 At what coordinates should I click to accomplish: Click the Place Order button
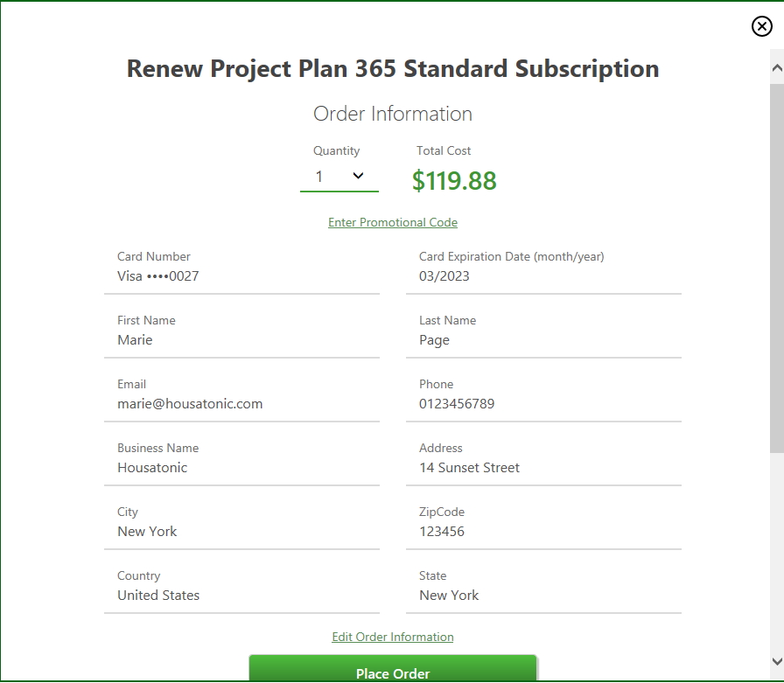click(x=393, y=669)
